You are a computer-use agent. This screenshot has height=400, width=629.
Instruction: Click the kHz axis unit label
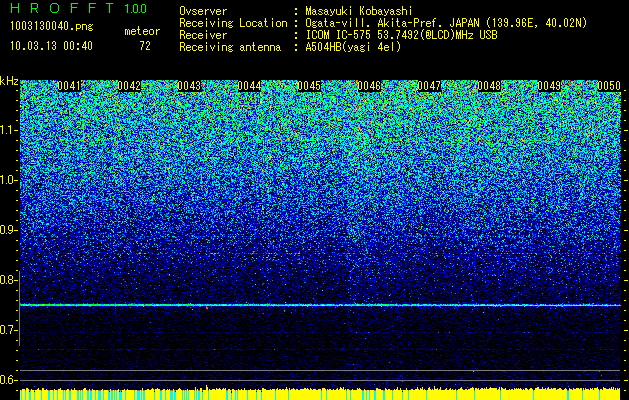tap(9, 82)
